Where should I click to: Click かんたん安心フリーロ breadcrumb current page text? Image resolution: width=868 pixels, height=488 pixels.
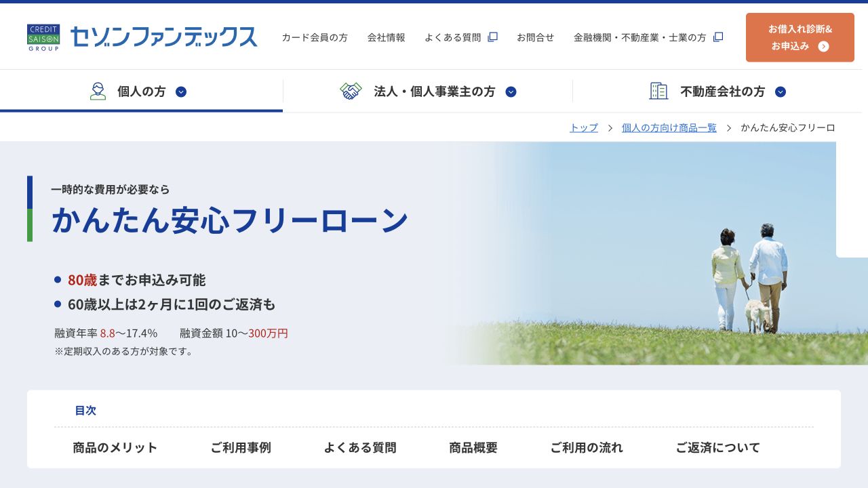(788, 127)
